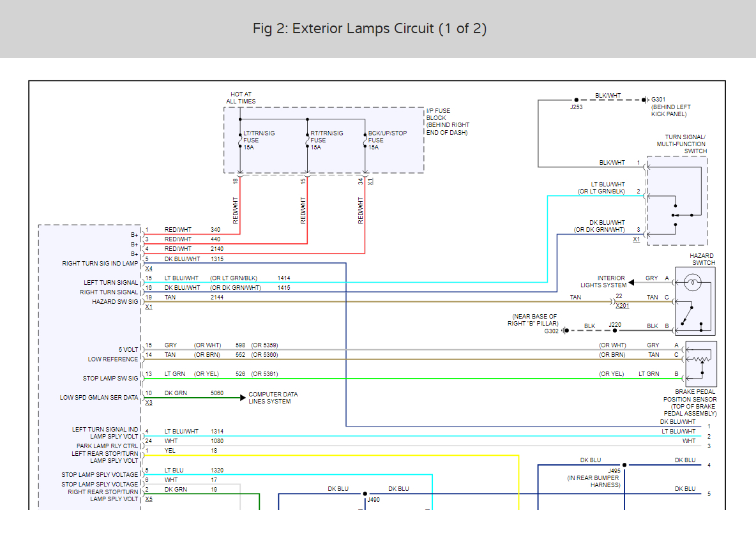Click circuit number 1320

[x=217, y=471]
